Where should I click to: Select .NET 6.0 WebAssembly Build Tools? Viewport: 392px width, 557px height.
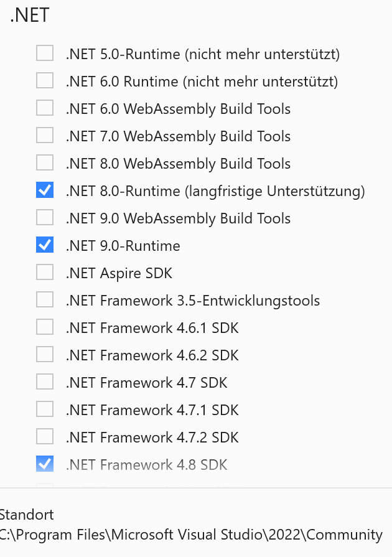[44, 108]
